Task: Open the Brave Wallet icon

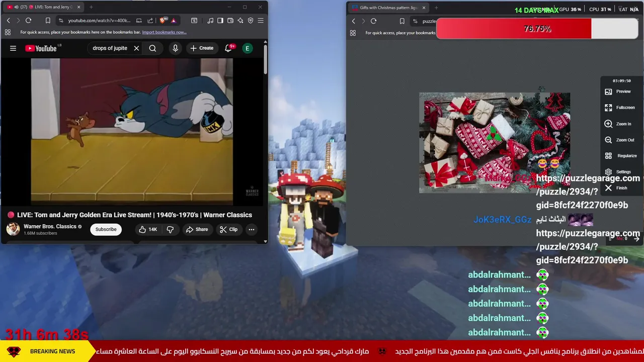Action: (x=230, y=21)
